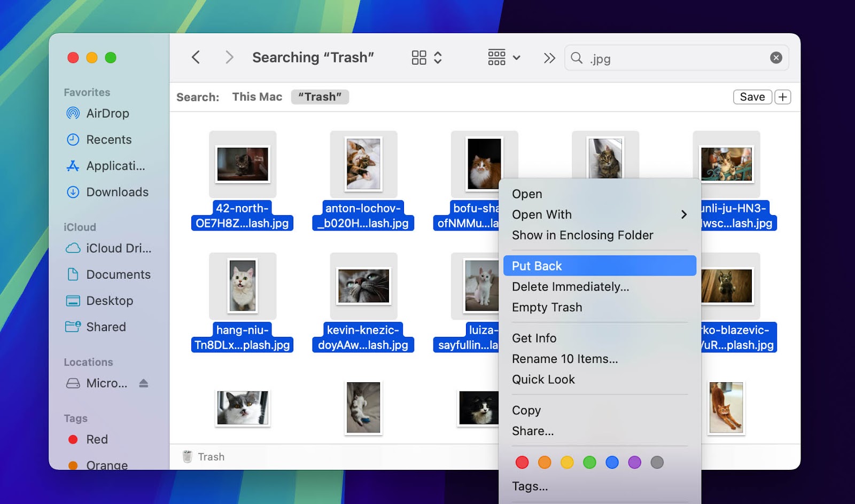Click the file name 42-north-OE7H8Z...lash.jpg
The height and width of the screenshot is (504, 855).
pos(242,216)
